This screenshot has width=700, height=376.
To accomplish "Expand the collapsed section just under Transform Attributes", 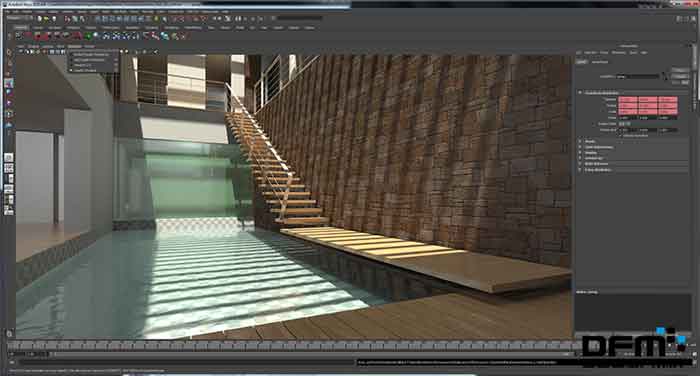I will [x=580, y=142].
